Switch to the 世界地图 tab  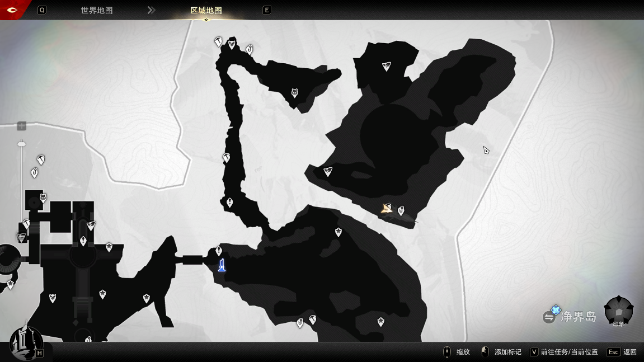point(96,10)
